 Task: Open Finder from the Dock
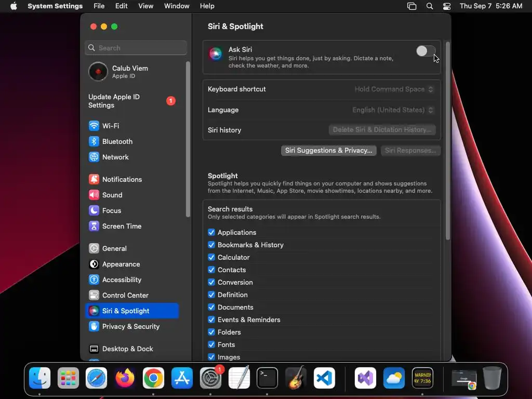(39, 378)
